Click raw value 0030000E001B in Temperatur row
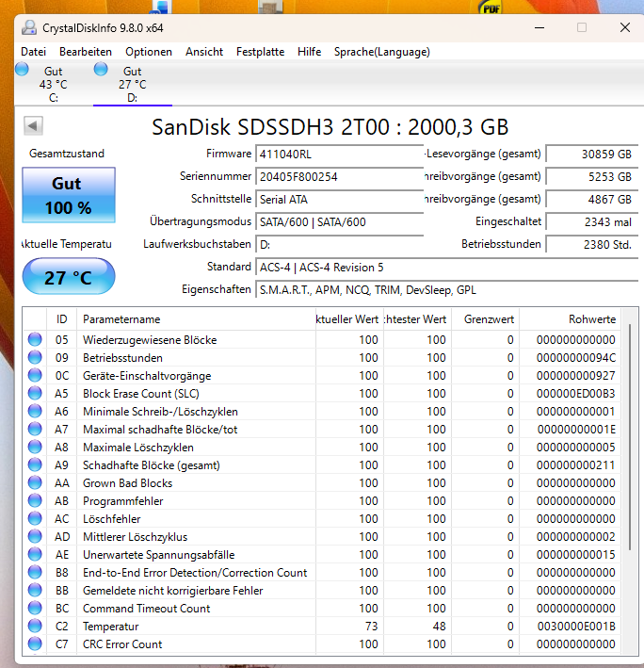The image size is (644, 668). pos(576,626)
